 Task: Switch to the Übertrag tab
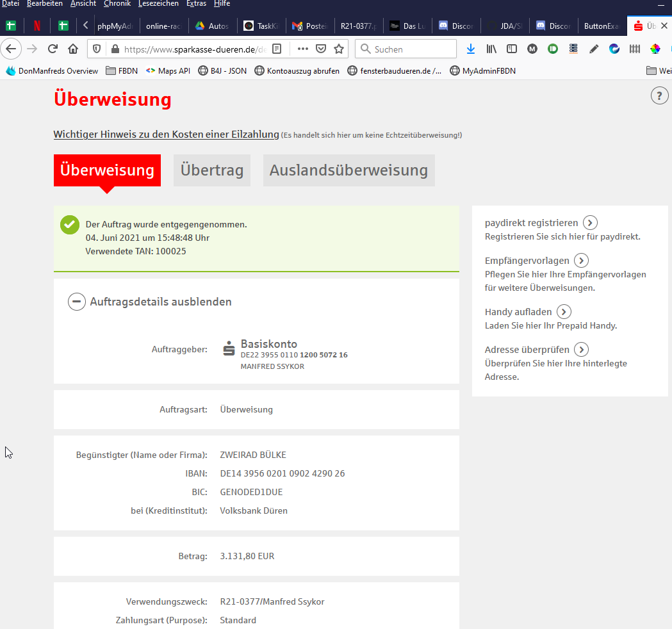(211, 170)
